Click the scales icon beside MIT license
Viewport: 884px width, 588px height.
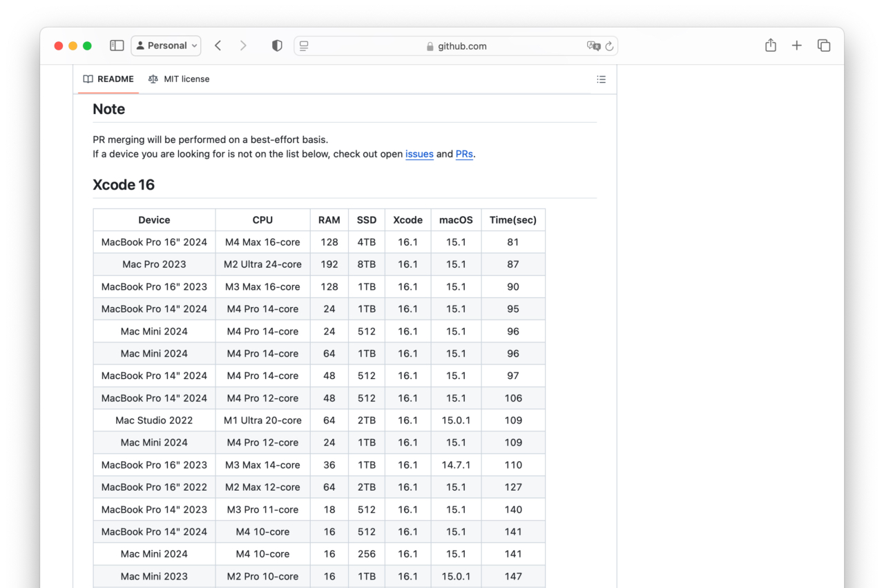click(153, 79)
